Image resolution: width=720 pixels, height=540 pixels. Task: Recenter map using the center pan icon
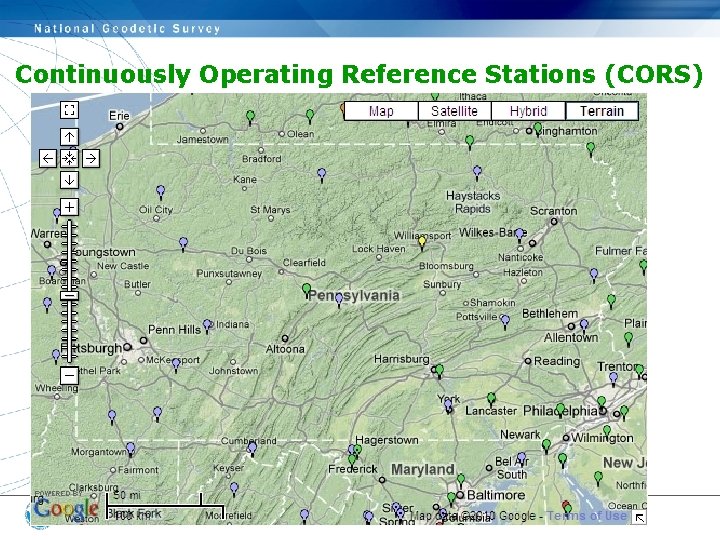69,158
